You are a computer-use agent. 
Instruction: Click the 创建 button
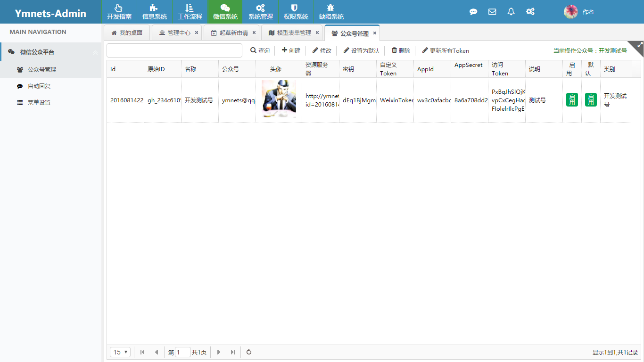(291, 50)
